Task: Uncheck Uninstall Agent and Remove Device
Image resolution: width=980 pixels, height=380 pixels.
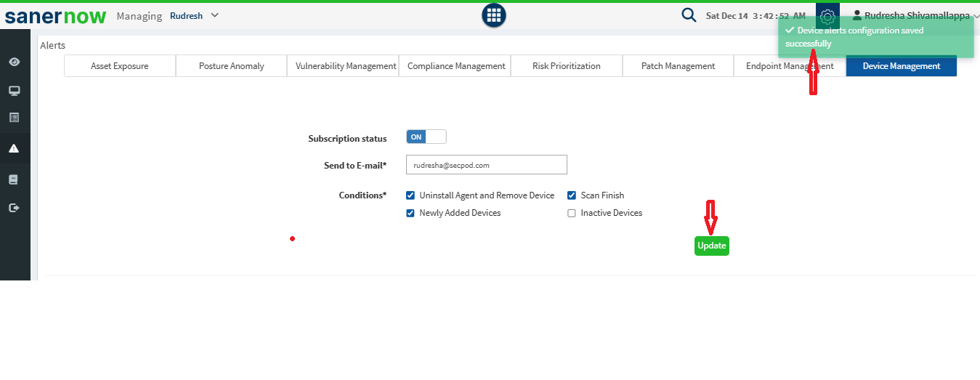Action: [x=410, y=195]
